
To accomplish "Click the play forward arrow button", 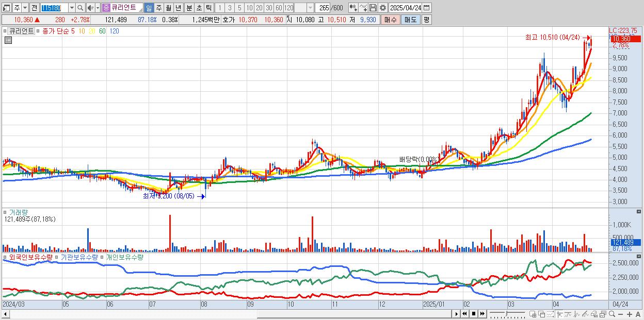I will [x=457, y=314].
